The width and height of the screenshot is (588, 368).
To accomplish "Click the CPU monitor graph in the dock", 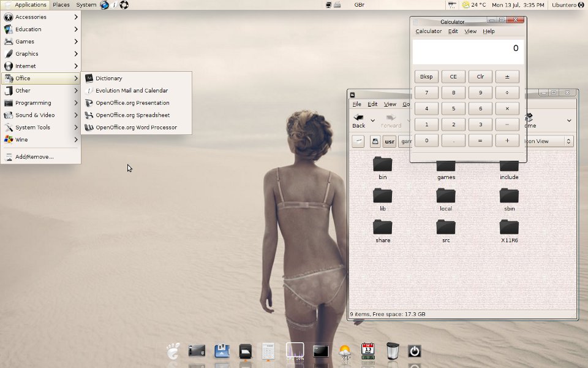I will pos(295,351).
